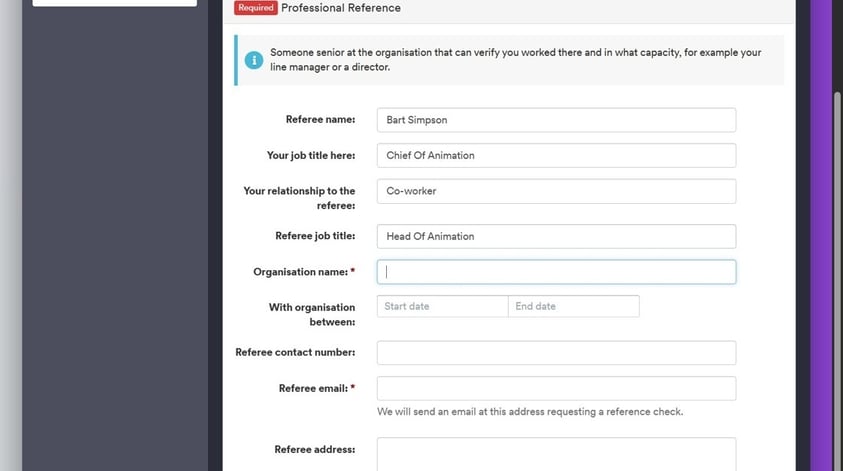843x471 pixels.
Task: Click the Professional Reference section heading
Action: (341, 8)
